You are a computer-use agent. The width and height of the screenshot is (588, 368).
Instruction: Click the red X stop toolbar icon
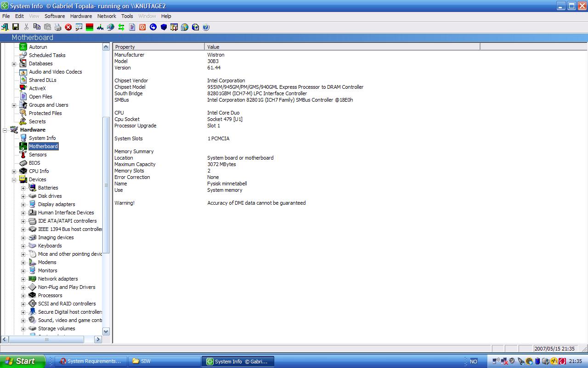coord(68,27)
